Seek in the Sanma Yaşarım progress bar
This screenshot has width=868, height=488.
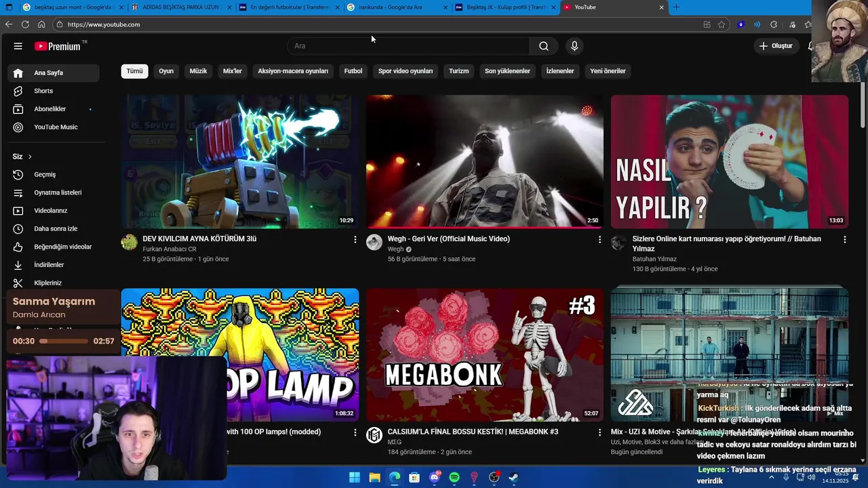64,341
